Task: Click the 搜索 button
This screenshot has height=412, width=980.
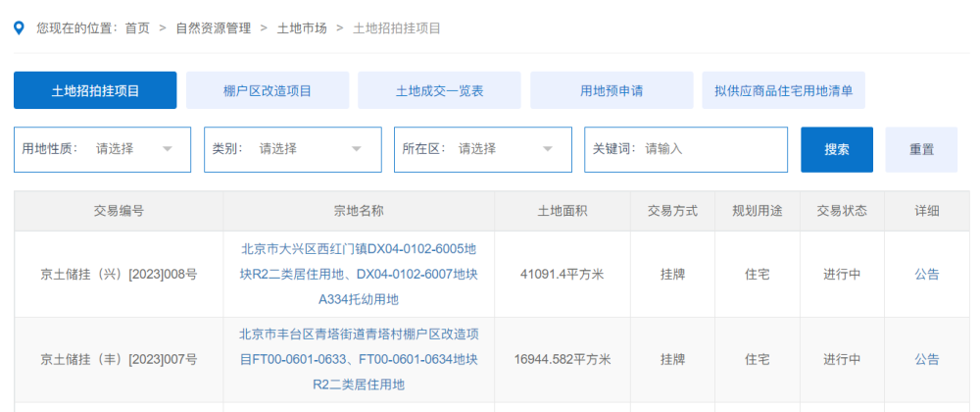Action: (837, 149)
